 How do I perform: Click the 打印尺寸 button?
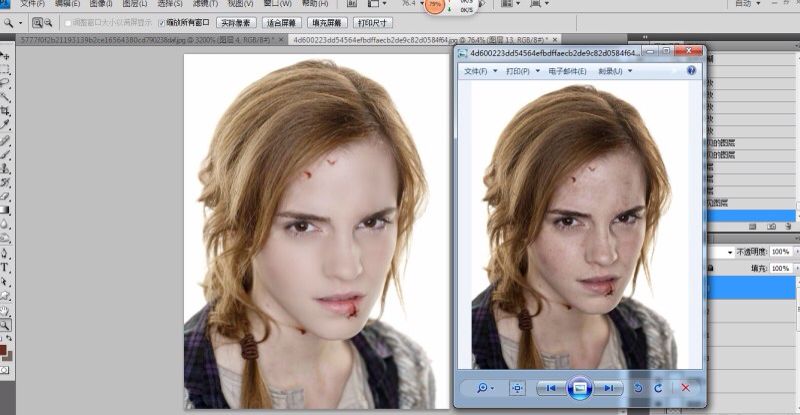[372, 22]
